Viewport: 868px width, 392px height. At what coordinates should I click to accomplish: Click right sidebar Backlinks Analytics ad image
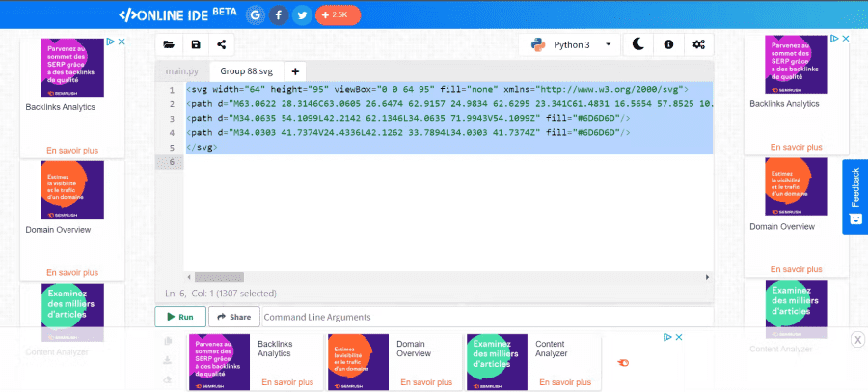tap(797, 65)
